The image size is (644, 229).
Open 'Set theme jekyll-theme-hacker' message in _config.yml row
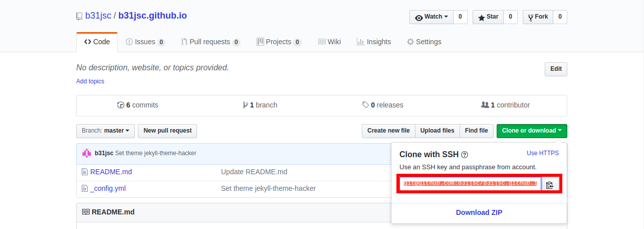coord(269,188)
